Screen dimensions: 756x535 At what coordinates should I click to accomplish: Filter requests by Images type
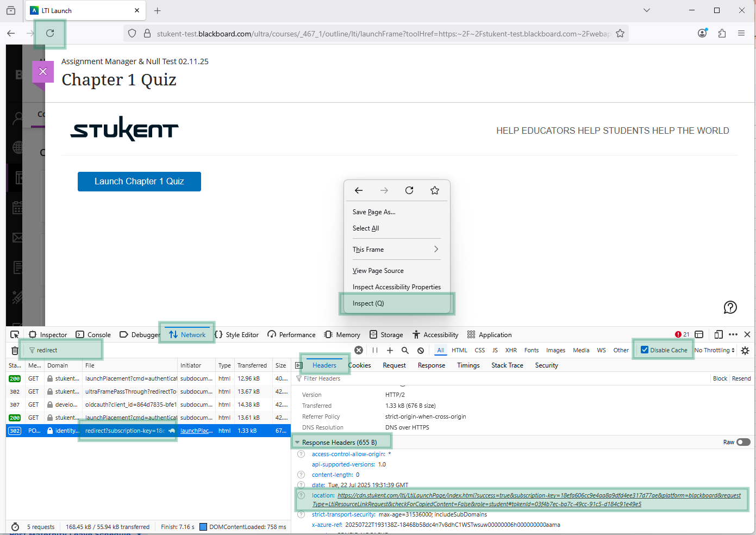pos(555,350)
